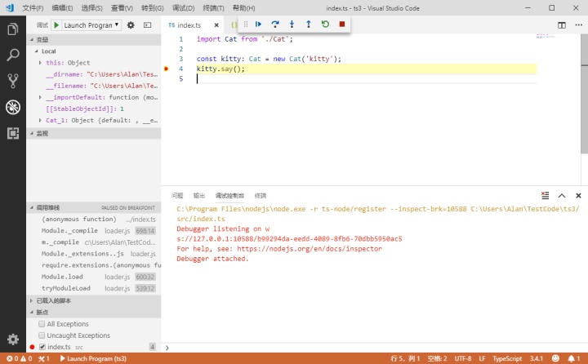Screen dimensions: 588x364
Task: Disable the index.ts breakpoint checkbox
Action: pyautogui.click(x=42, y=347)
